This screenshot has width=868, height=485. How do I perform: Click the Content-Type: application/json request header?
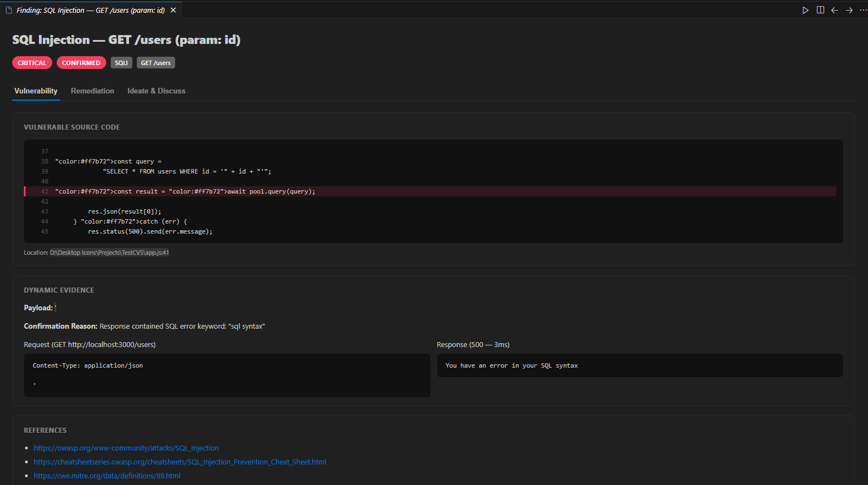(x=88, y=365)
